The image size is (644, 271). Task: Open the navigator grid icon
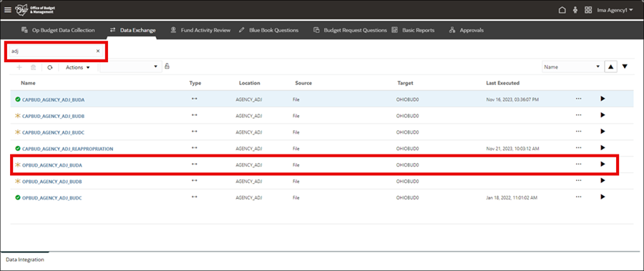point(588,10)
